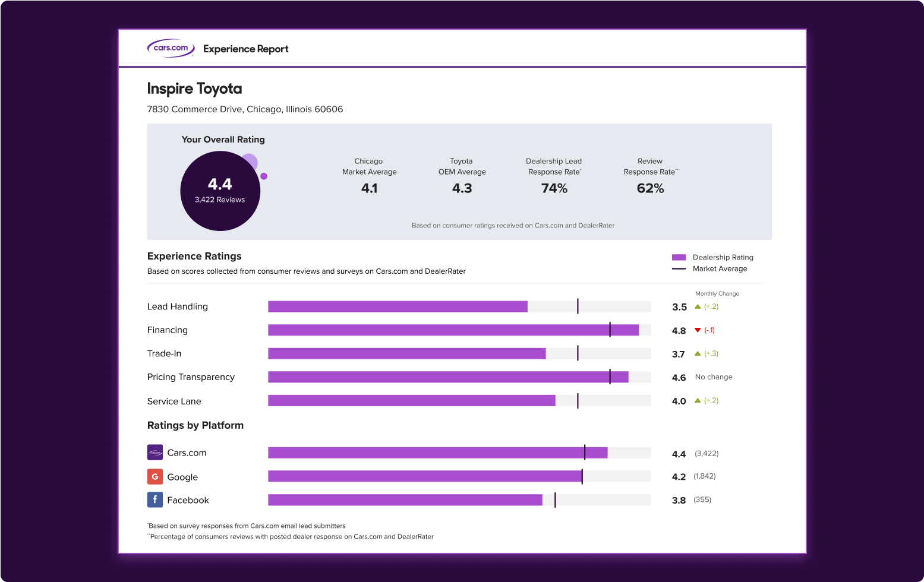
Task: Click the Trade-In green up arrow
Action: [x=698, y=353]
